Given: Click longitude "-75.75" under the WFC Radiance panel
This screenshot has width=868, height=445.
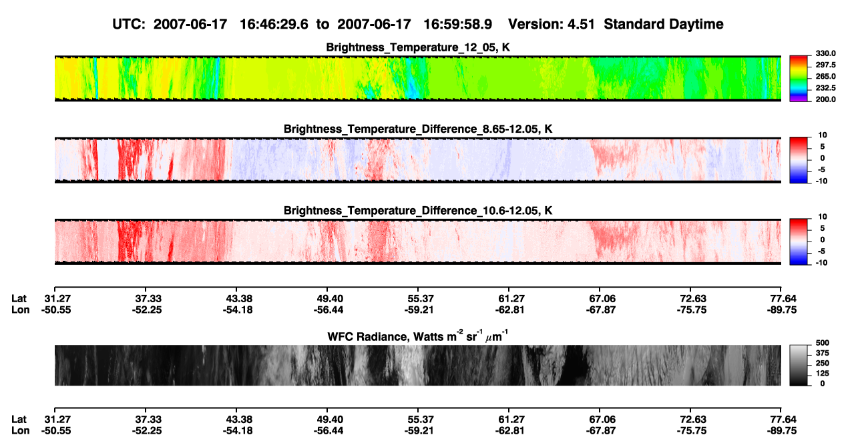Looking at the screenshot, I should 693,430.
